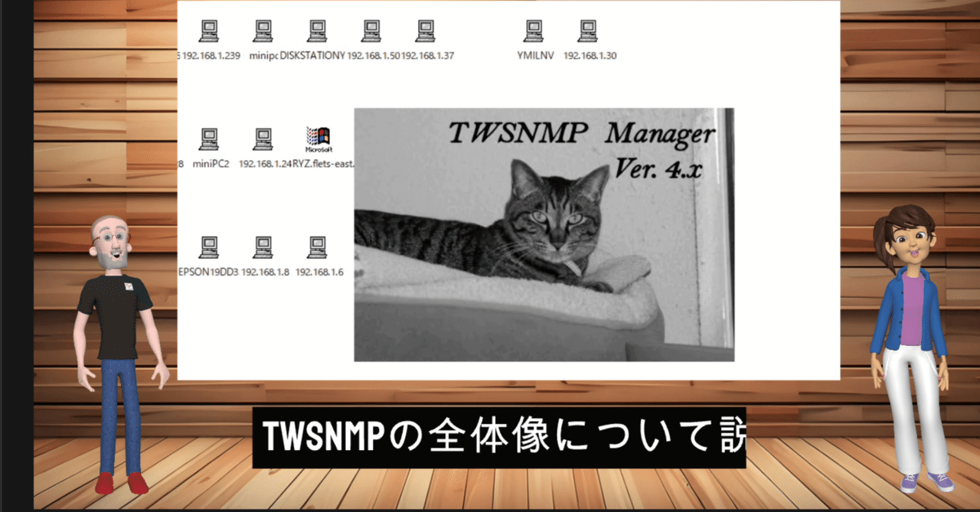Click the YMILNV node icon

pos(533,31)
